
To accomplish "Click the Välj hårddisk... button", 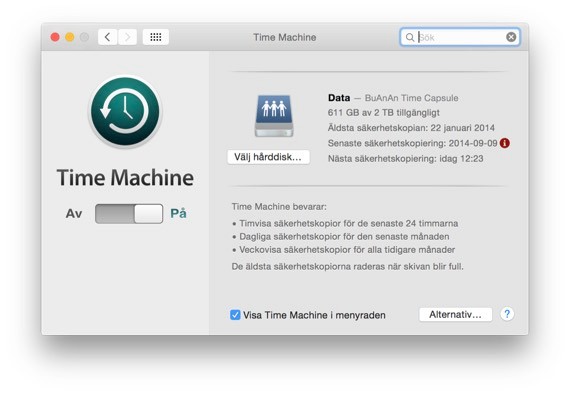I will (x=268, y=157).
